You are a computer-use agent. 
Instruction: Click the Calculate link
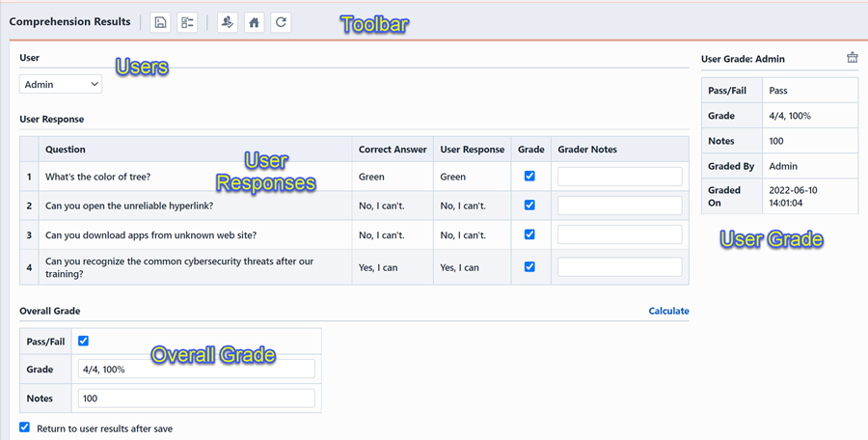tap(668, 311)
